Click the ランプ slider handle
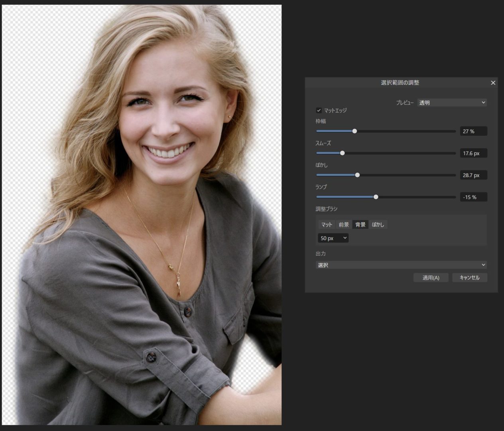Viewport: 504px width, 431px height. tap(376, 197)
